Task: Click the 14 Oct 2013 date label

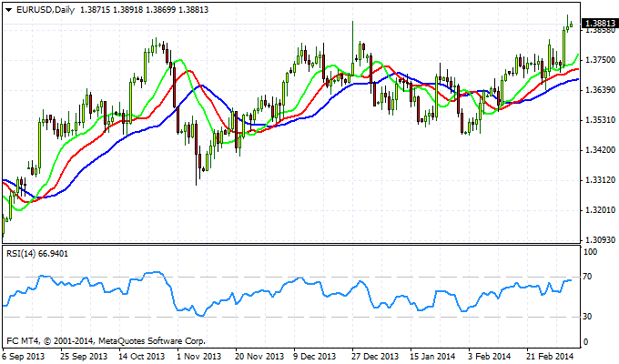Action: pos(142,356)
